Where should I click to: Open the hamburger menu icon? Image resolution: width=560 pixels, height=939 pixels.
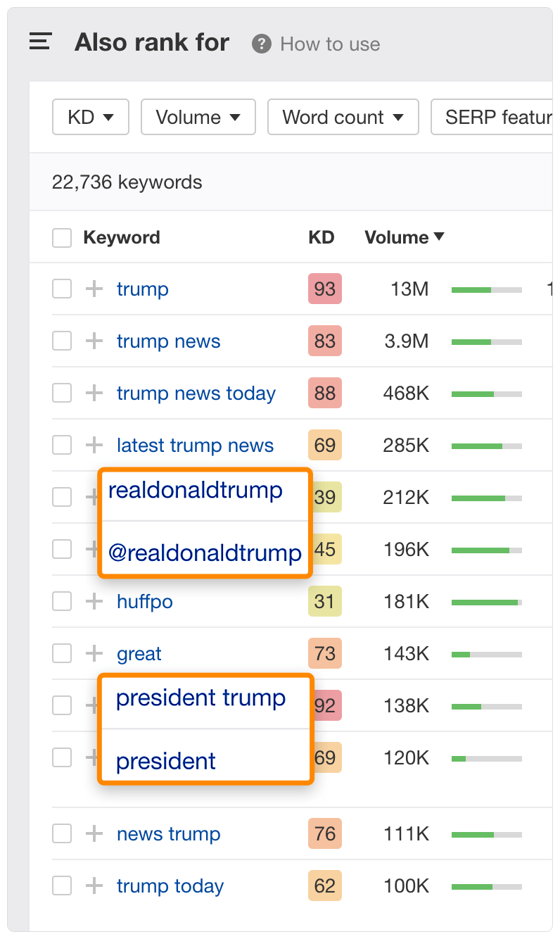pos(41,42)
